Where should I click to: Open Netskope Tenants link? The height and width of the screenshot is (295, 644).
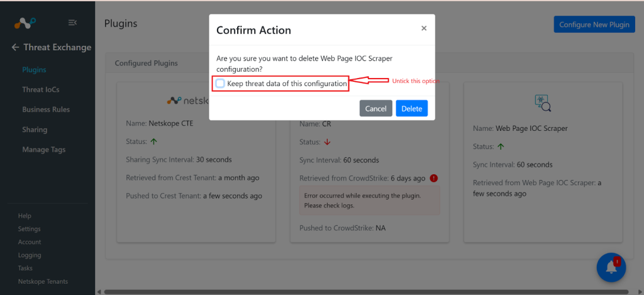click(43, 281)
